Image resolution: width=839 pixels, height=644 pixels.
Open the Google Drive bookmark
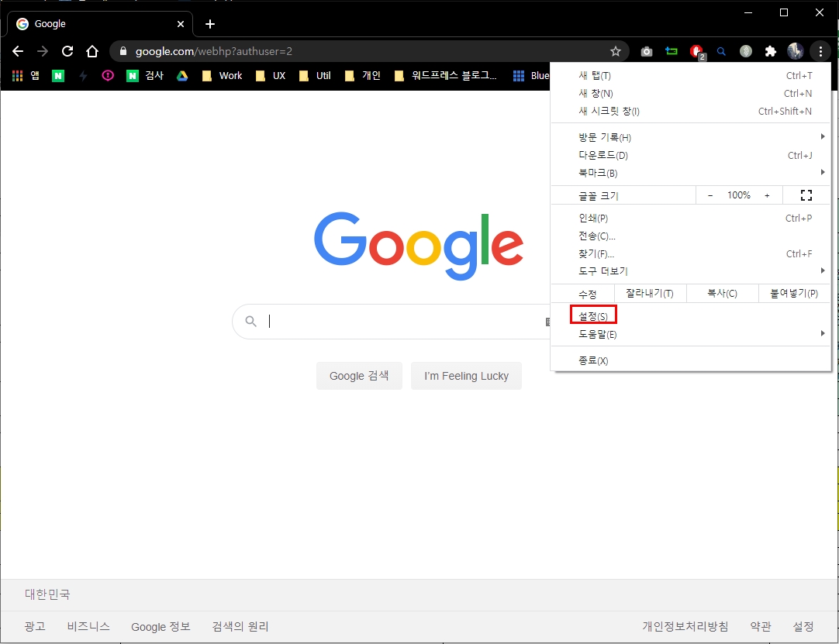click(x=182, y=76)
